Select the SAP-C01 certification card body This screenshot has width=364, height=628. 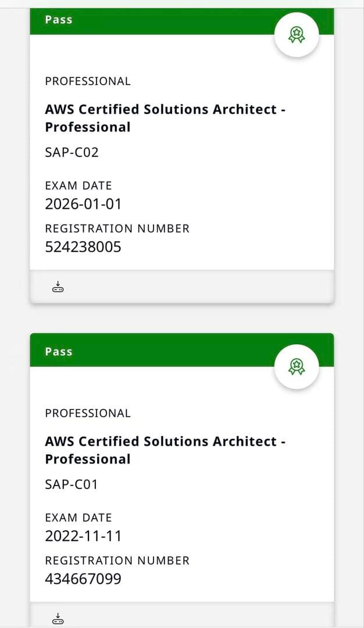click(182, 483)
